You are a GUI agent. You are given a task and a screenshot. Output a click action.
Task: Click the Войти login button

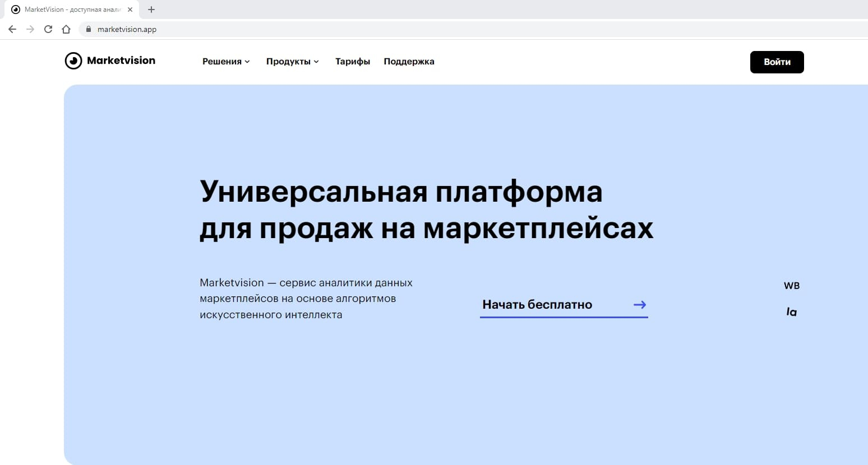[777, 62]
